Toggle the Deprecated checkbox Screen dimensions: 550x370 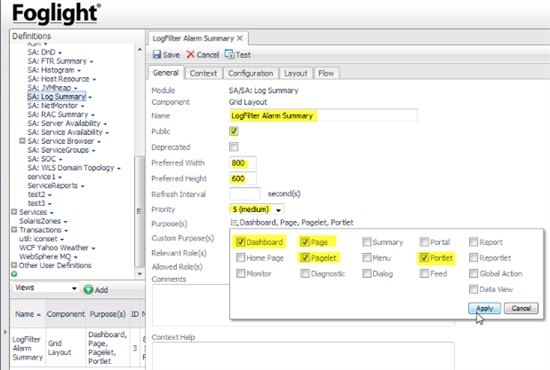coord(234,147)
